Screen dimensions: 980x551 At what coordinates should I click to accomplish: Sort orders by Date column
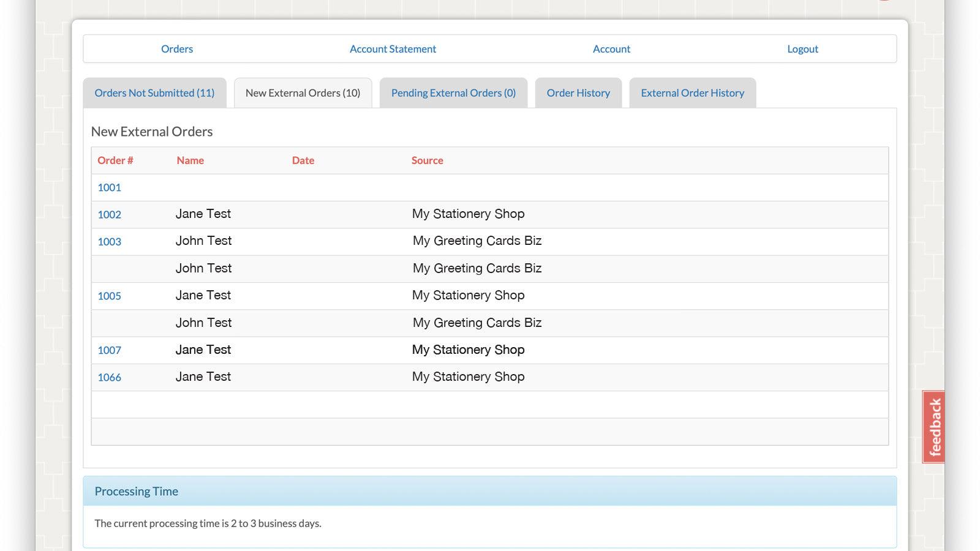tap(303, 160)
